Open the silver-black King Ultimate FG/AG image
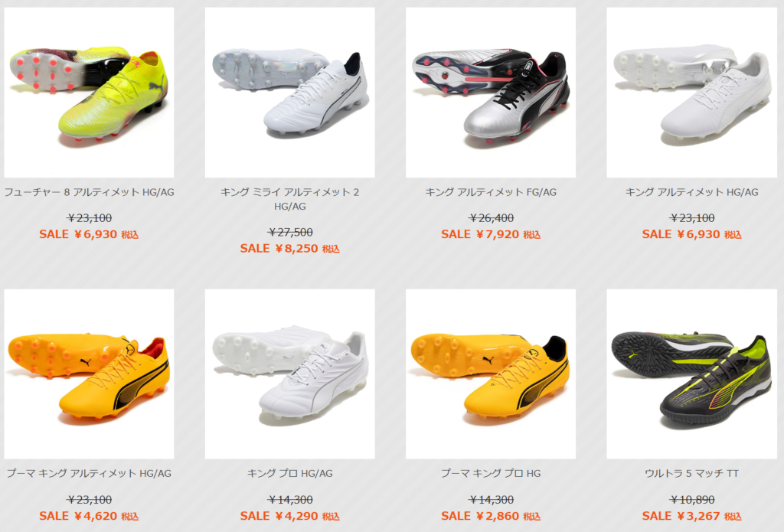This screenshot has height=532, width=784. pyautogui.click(x=491, y=93)
